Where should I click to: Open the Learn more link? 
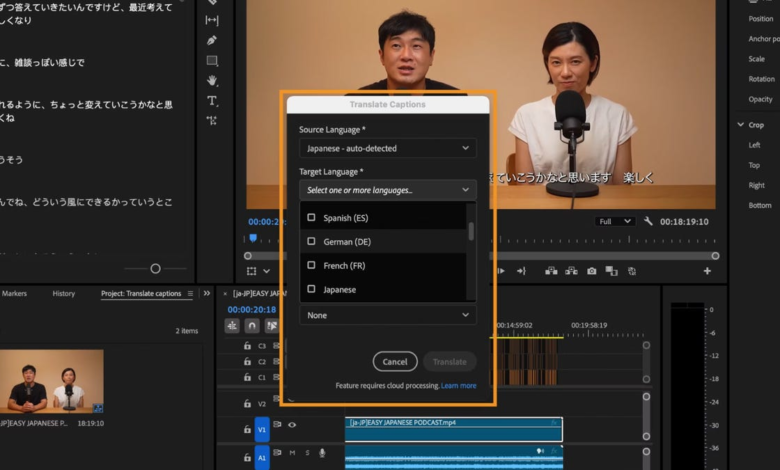[x=459, y=385]
